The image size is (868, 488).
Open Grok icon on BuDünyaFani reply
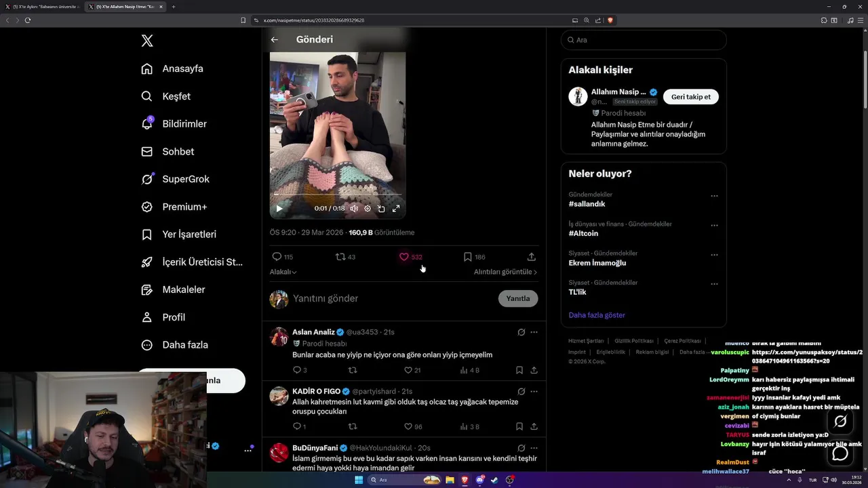point(521,448)
